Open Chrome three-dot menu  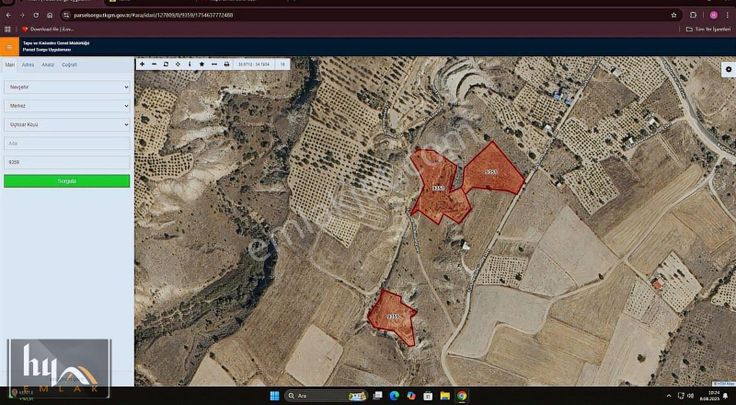pyautogui.click(x=728, y=15)
